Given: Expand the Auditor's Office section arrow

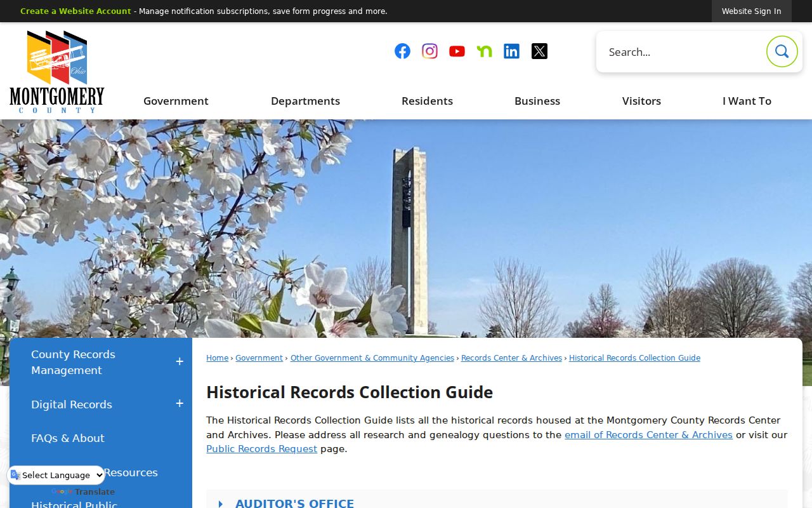Looking at the screenshot, I should click(x=220, y=504).
